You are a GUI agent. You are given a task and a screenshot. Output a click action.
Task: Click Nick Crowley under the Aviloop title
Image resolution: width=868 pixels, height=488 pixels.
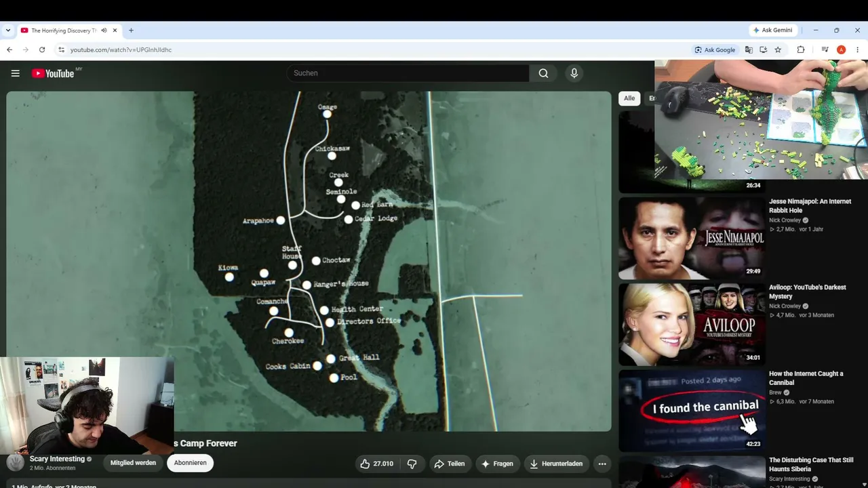pos(786,306)
